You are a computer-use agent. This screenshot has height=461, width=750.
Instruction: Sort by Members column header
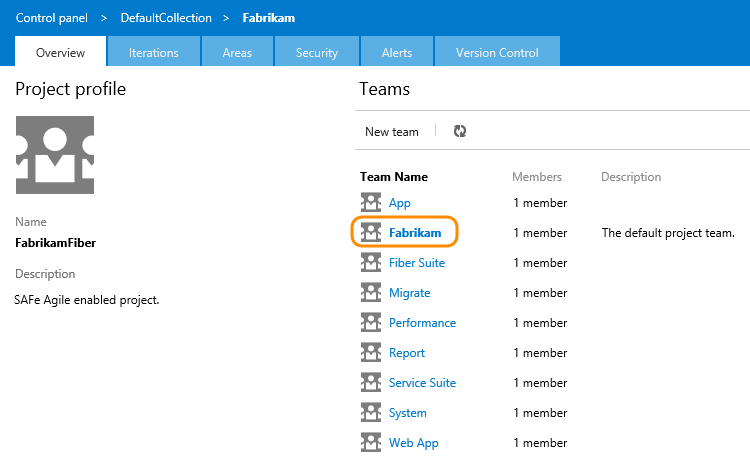pyautogui.click(x=537, y=176)
